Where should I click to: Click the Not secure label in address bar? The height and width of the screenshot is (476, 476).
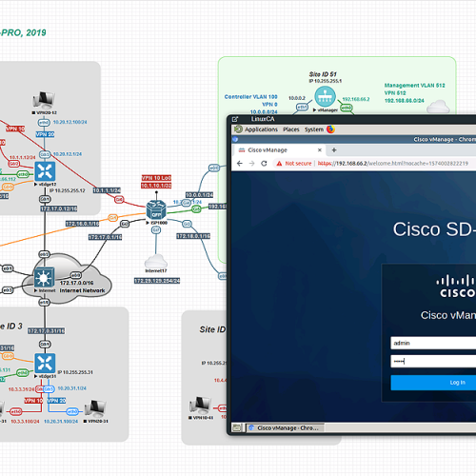coord(298,164)
